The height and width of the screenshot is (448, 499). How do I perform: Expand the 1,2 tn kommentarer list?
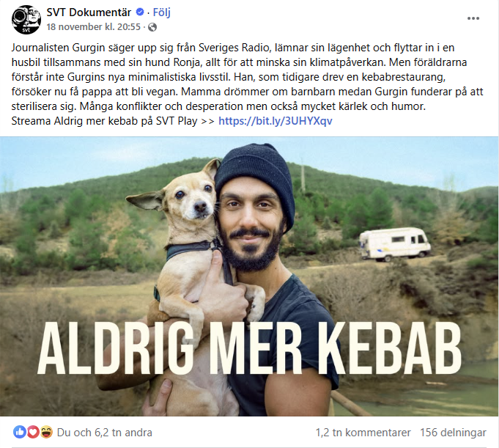(x=363, y=433)
